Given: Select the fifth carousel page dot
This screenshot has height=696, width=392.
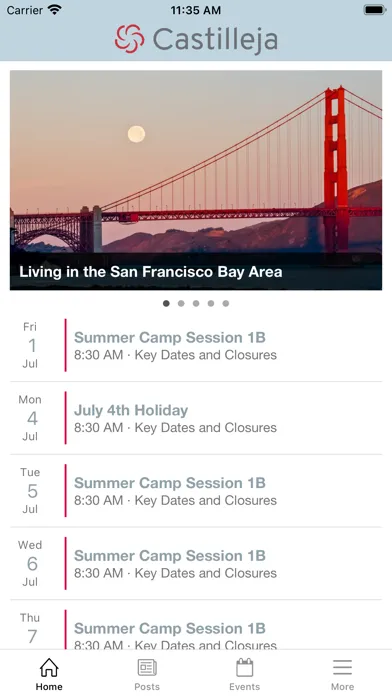Looking at the screenshot, I should tap(226, 304).
